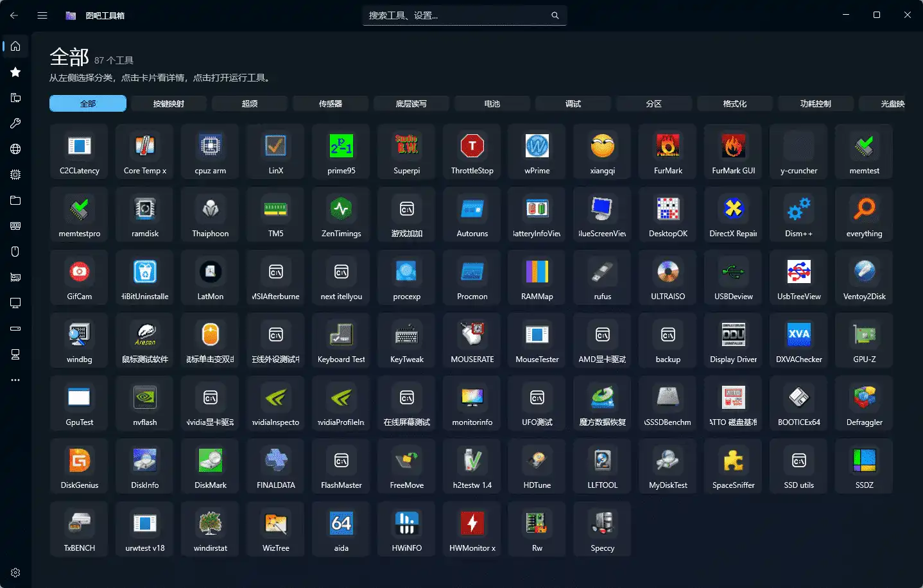Open the Autoruns tool
The image size is (923, 588).
click(x=472, y=214)
